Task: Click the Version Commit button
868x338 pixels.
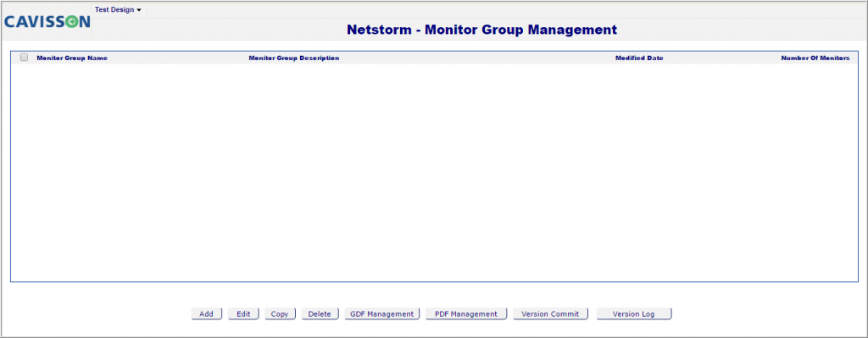Action: click(551, 313)
